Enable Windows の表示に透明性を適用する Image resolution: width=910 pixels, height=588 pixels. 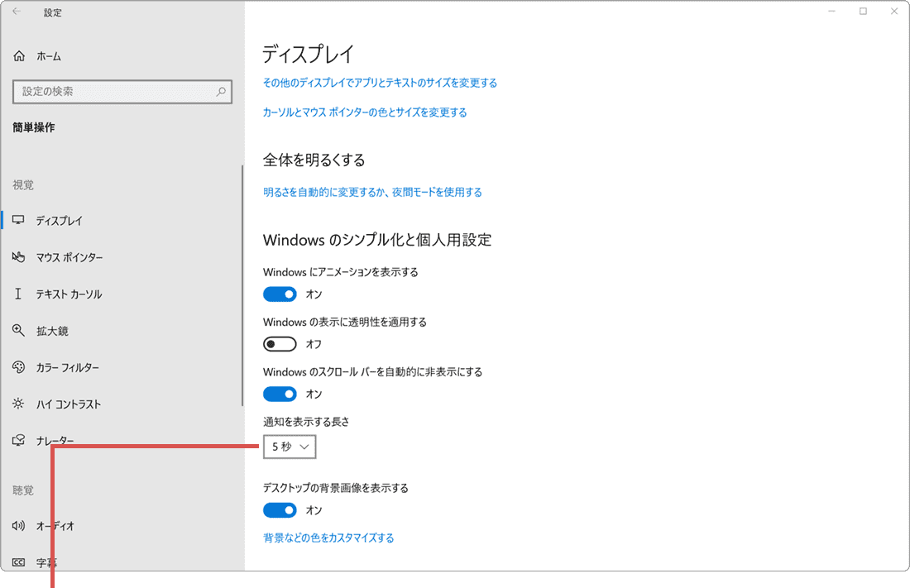tap(280, 343)
